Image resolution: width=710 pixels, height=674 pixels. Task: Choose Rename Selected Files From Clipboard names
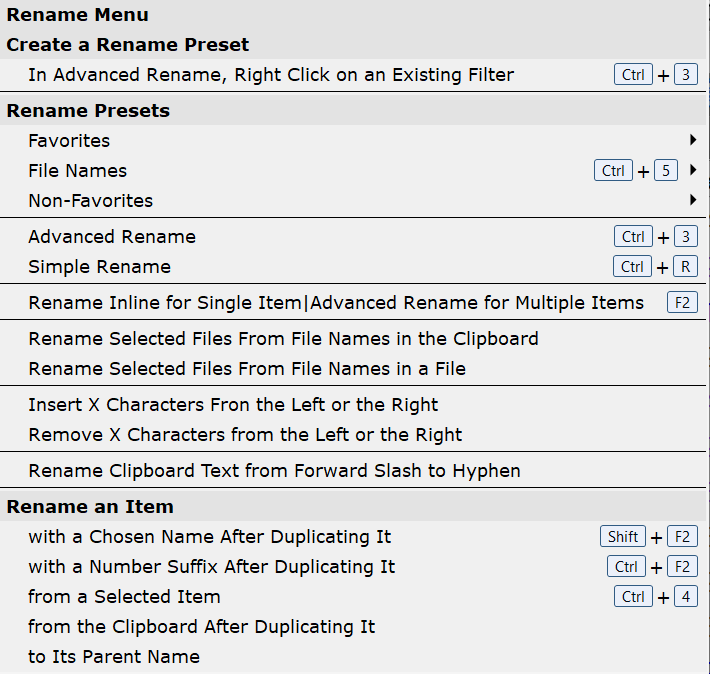click(283, 339)
